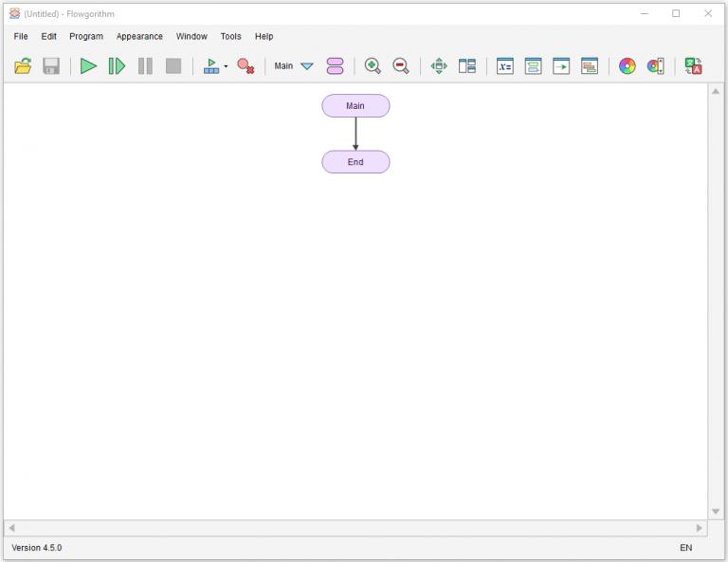Click the Save floppy disk icon

click(x=51, y=66)
